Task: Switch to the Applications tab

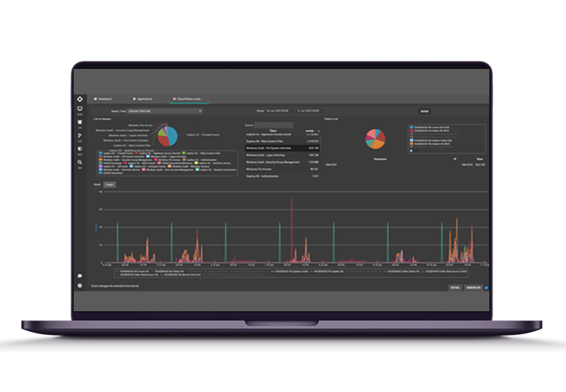Action: click(x=143, y=99)
